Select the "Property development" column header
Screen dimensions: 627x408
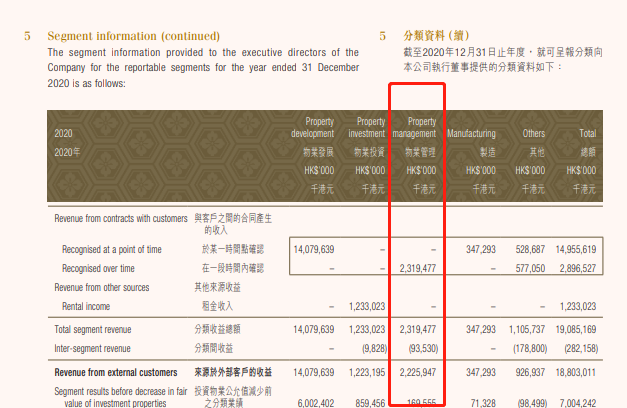point(312,127)
